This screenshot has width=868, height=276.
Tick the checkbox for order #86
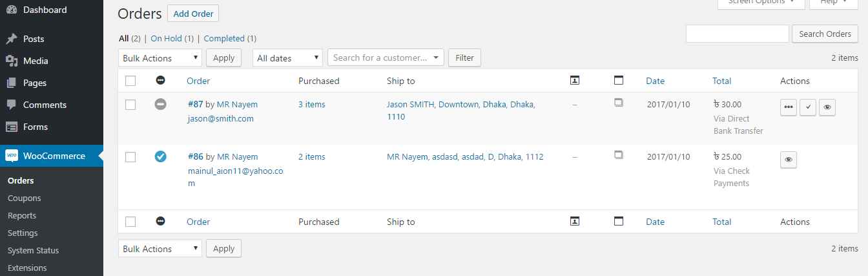click(130, 157)
